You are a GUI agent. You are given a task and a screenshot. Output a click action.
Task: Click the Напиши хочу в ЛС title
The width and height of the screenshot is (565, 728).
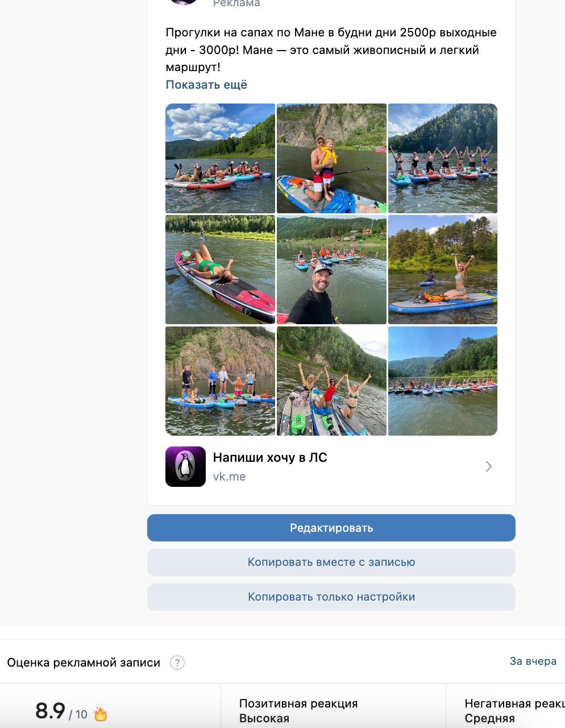pos(270,457)
